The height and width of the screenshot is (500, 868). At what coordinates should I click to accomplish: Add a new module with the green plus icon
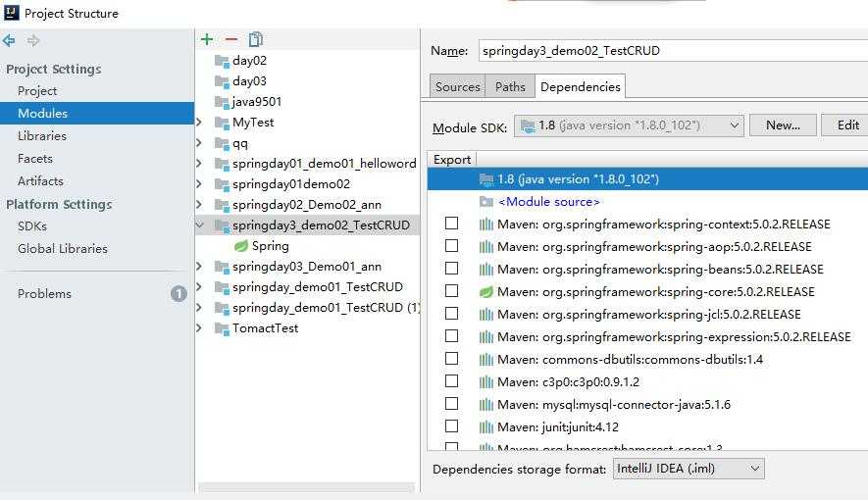[x=207, y=39]
